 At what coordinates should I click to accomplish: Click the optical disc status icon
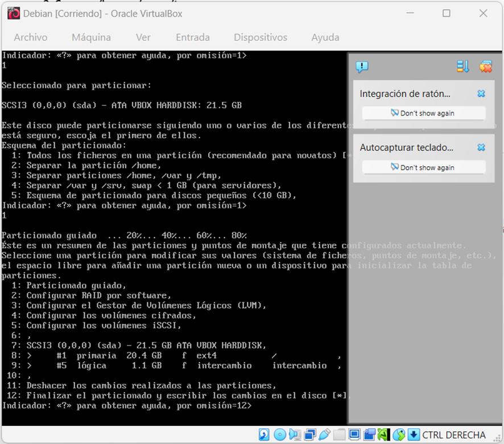tap(280, 435)
